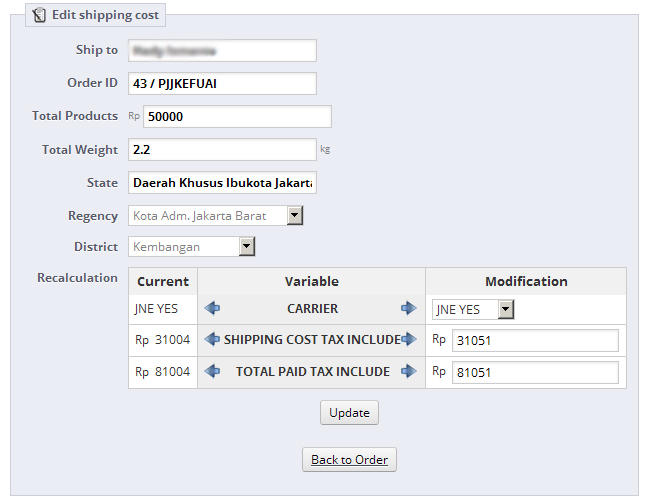Click left arrow beside SHIPPING COST TAX INCLUDE
Image resolution: width=650 pixels, height=504 pixels.
pyautogui.click(x=212, y=340)
